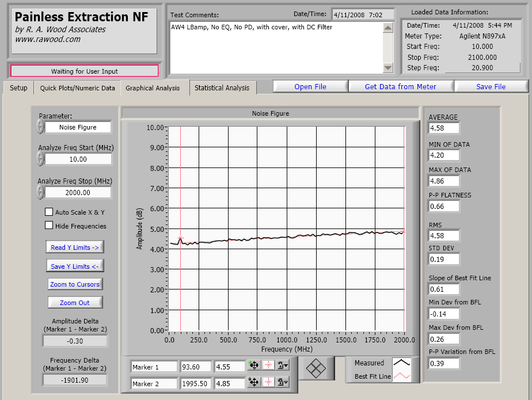The width and height of the screenshot is (532, 400).
Task: Click Marker 2 cursor movement tool icon
Action: click(x=253, y=382)
